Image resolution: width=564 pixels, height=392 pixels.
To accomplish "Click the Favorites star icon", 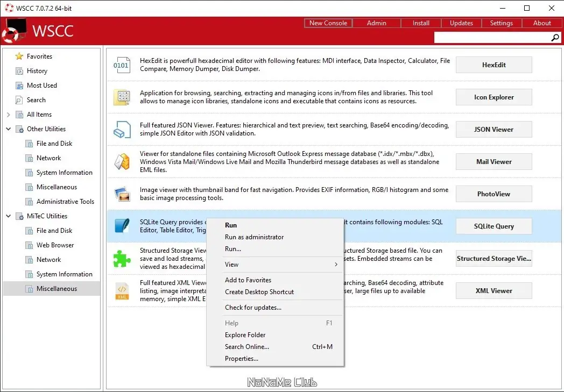I will 19,56.
